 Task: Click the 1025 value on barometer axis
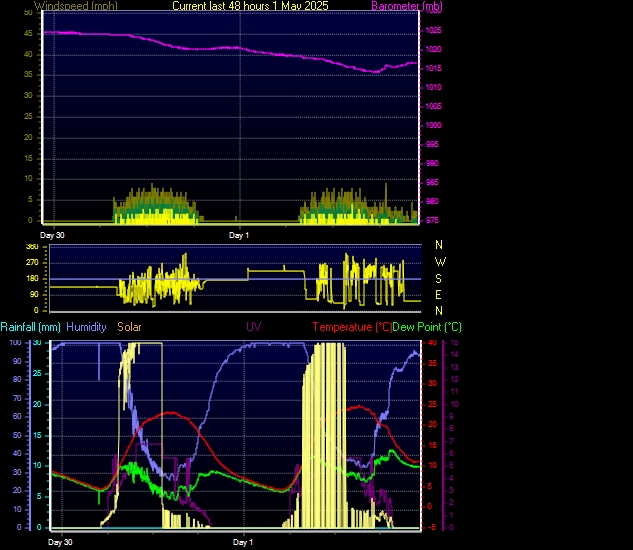point(434,30)
